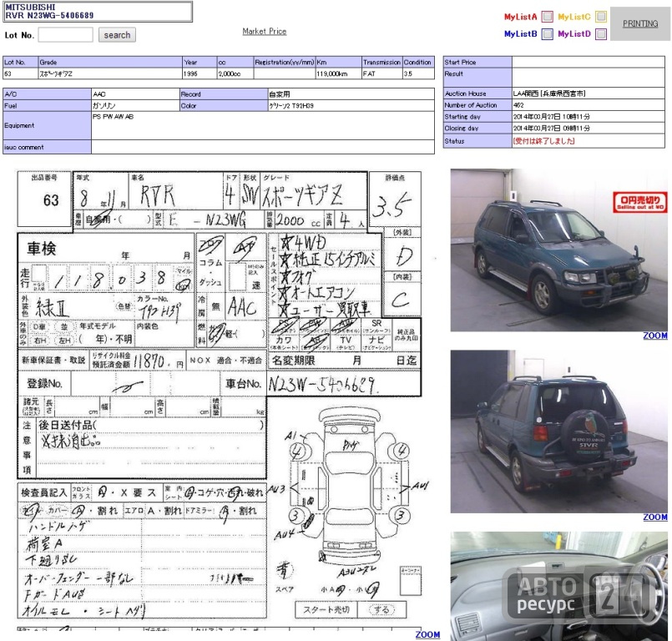Click the isuo comment label
Viewport: 672px width, 641px height.
47,147
